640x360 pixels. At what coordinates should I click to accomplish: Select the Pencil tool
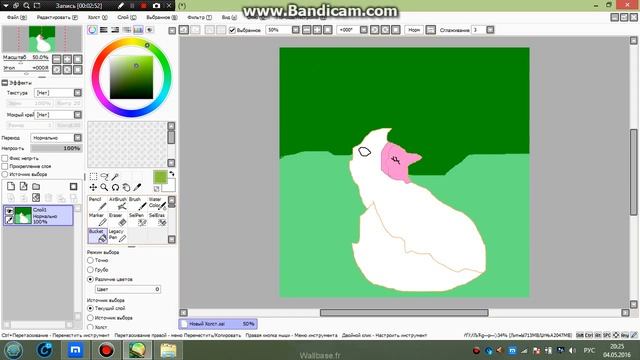click(x=98, y=203)
